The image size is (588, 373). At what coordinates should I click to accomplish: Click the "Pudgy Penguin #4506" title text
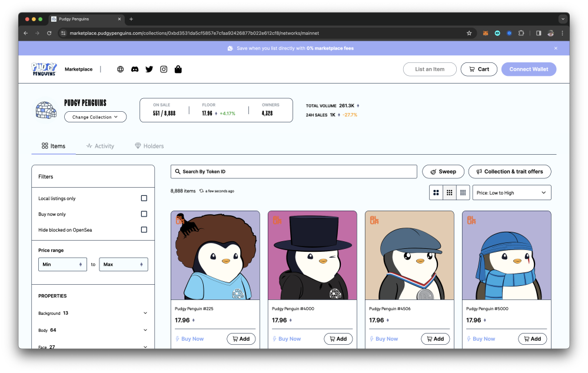tap(390, 309)
